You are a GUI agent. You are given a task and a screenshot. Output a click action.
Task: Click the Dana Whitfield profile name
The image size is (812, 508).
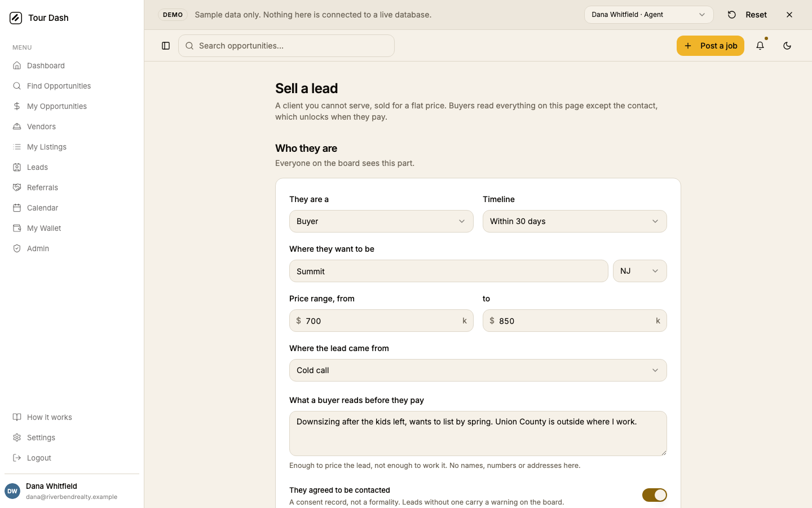tap(51, 486)
